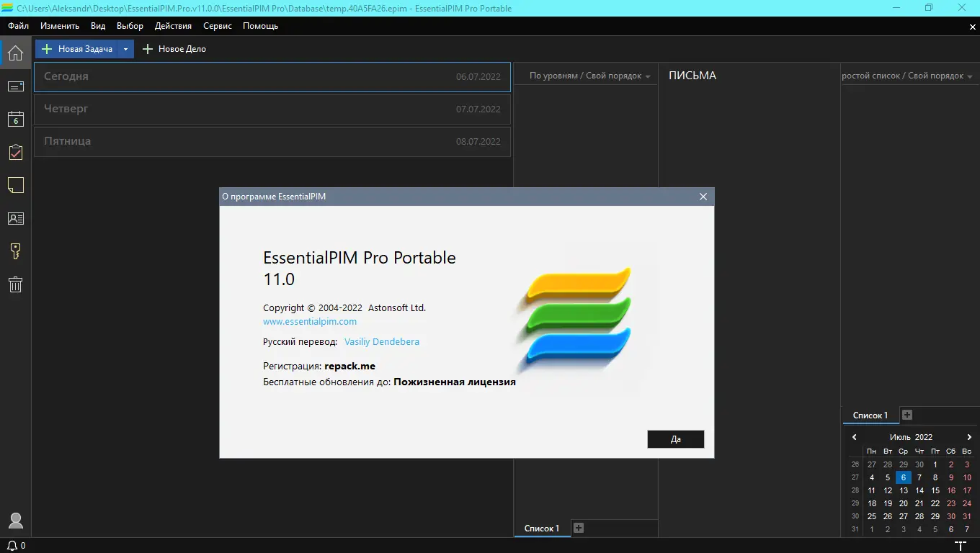
Task: Select July 15 in the mini calendar
Action: coord(935,490)
